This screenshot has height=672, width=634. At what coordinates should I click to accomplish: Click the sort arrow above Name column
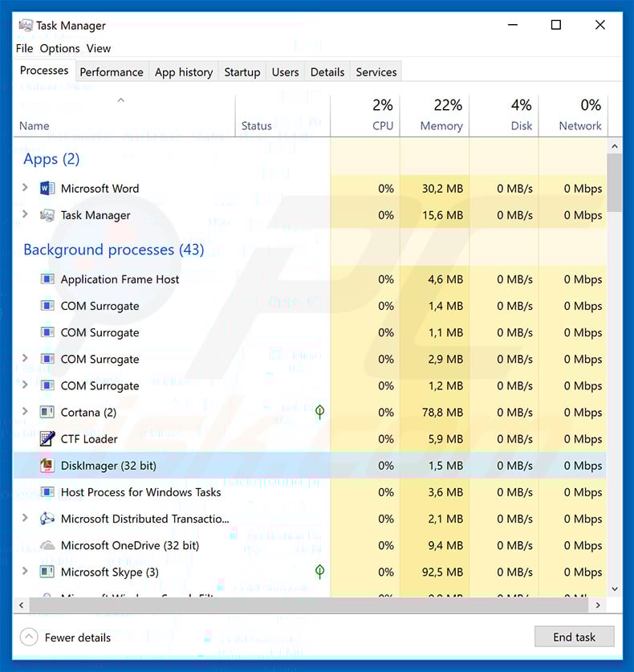click(121, 100)
